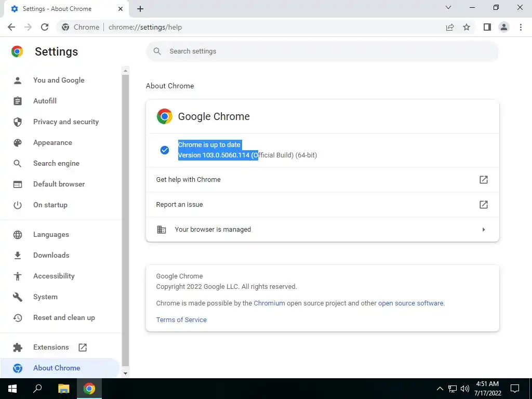Screen dimensions: 532x399
Task: Click Downloads label in sidebar
Action: pyautogui.click(x=51, y=255)
